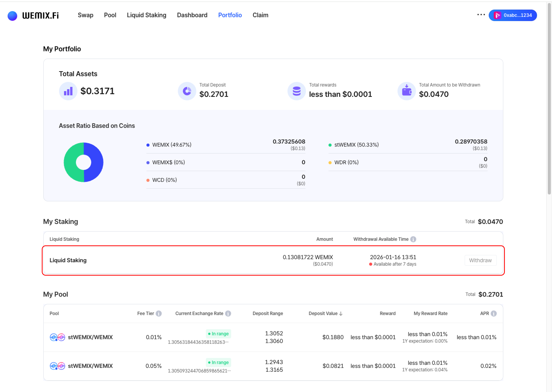This screenshot has width=552, height=392.
Task: Click the withdrawal wallet icon
Action: pos(407,91)
